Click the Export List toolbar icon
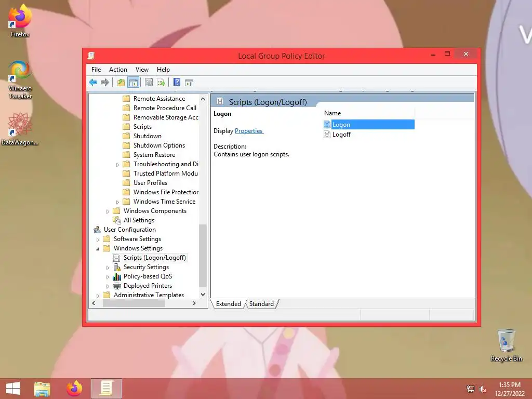This screenshot has width=532, height=399. point(161,83)
